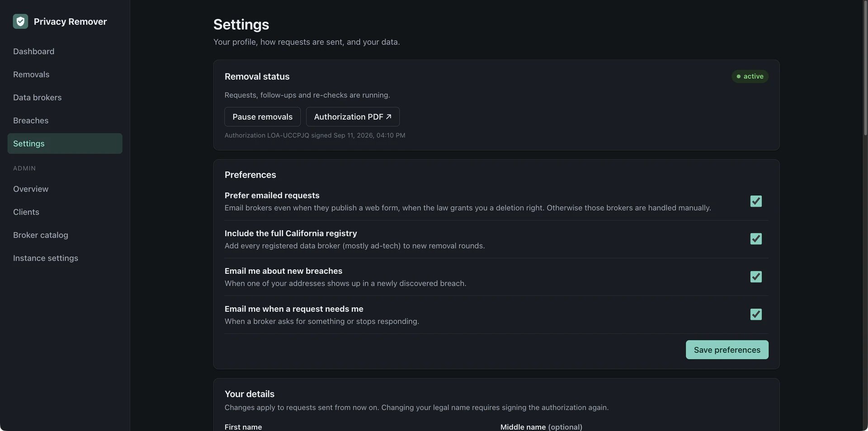868x431 pixels.
Task: Go to Removals in the sidebar
Action: 65,75
